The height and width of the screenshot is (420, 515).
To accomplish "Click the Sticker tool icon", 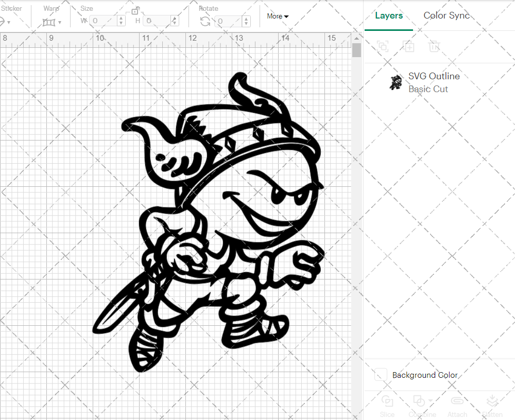I will [x=4, y=21].
